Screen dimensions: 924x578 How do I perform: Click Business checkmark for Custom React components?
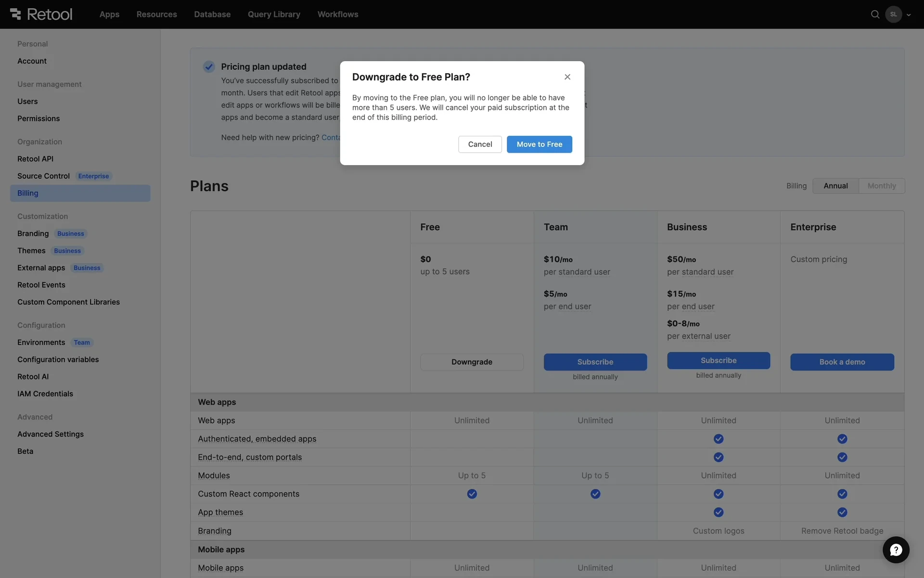pos(719,494)
